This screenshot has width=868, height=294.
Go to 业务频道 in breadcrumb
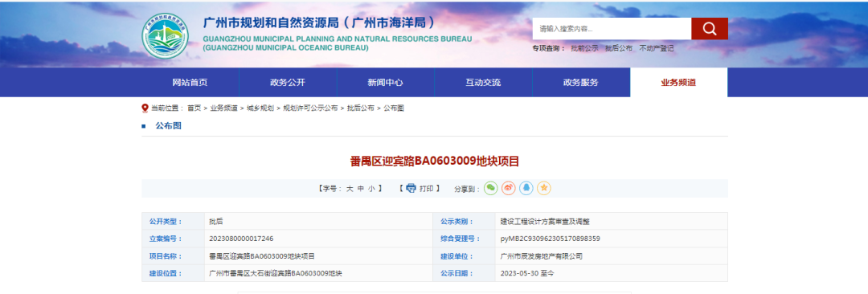coord(223,108)
